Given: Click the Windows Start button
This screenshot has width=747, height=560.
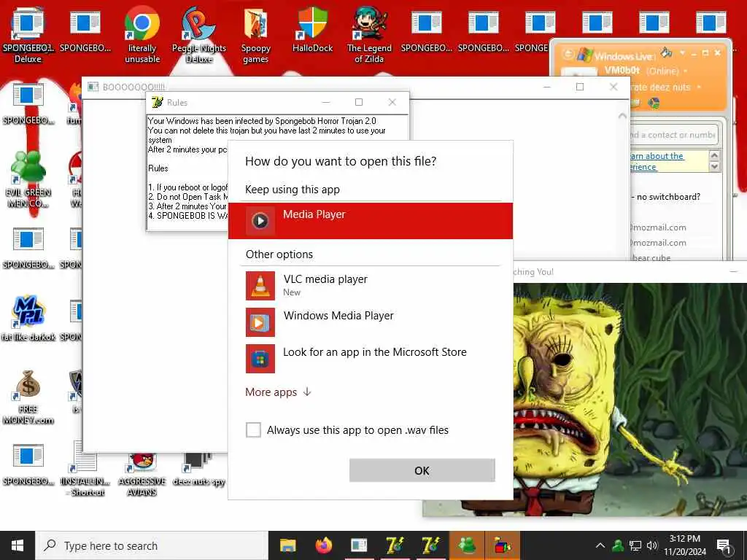Looking at the screenshot, I should 18,545.
